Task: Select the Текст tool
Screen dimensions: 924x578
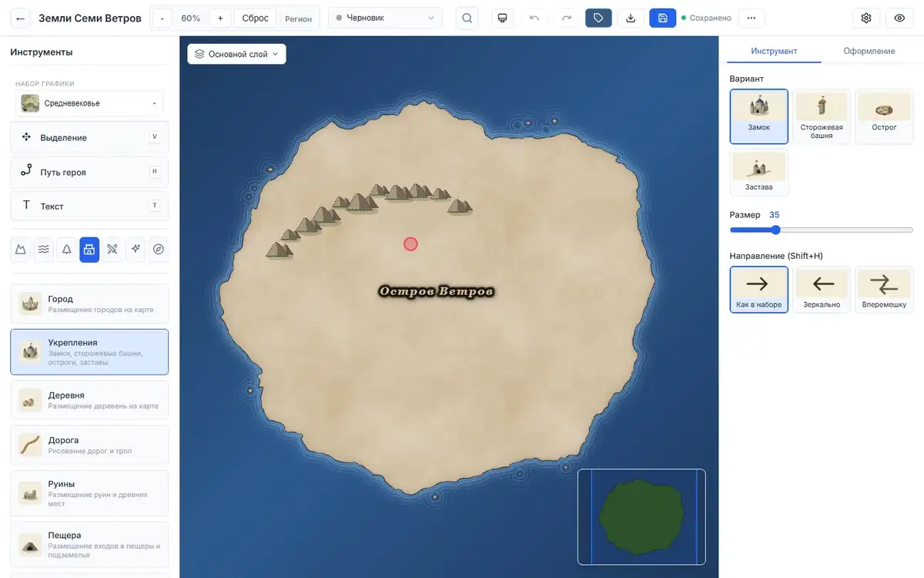Action: point(89,206)
